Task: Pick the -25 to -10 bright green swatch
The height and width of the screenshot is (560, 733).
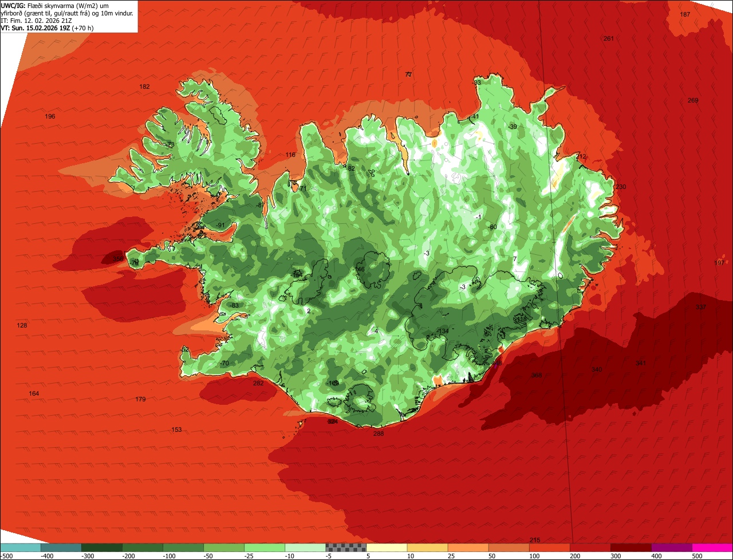Action: pyautogui.click(x=264, y=547)
